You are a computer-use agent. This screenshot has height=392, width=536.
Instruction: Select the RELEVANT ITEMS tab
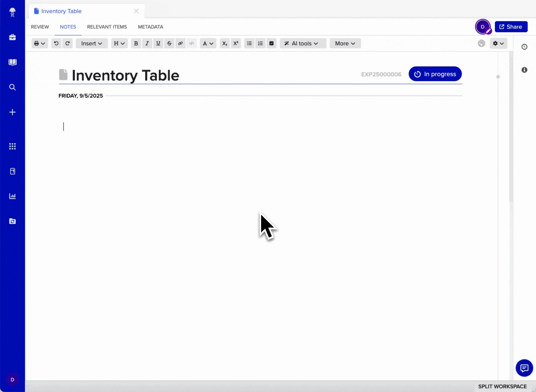(x=107, y=26)
